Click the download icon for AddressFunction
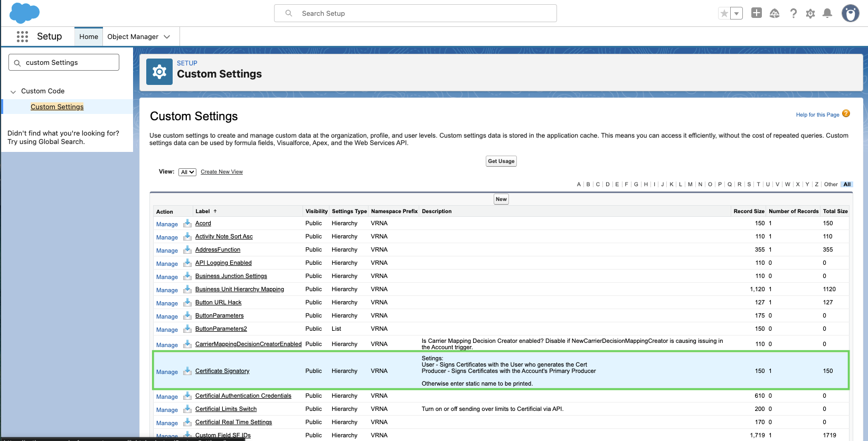Viewport: 868px width, 441px height. click(187, 250)
